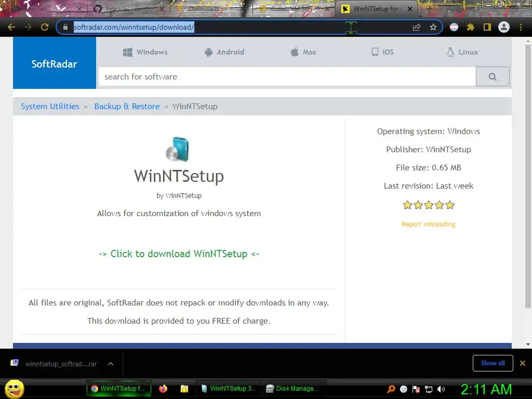Open the smiley Start button
This screenshot has width=532, height=399.
tap(15, 389)
